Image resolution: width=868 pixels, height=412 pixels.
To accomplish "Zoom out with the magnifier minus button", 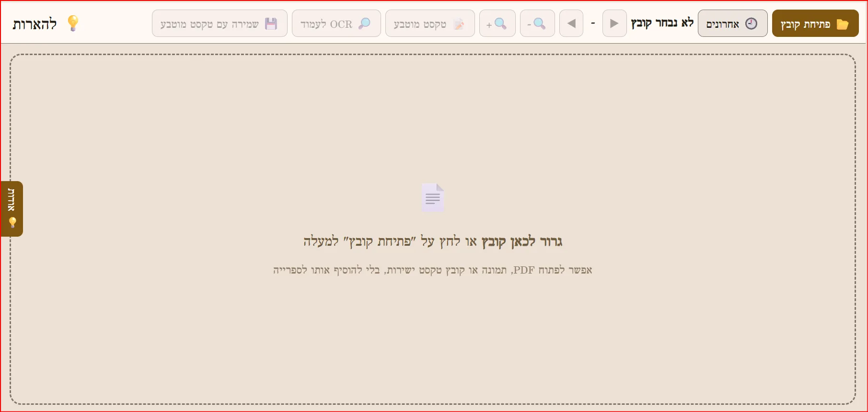I will [537, 23].
